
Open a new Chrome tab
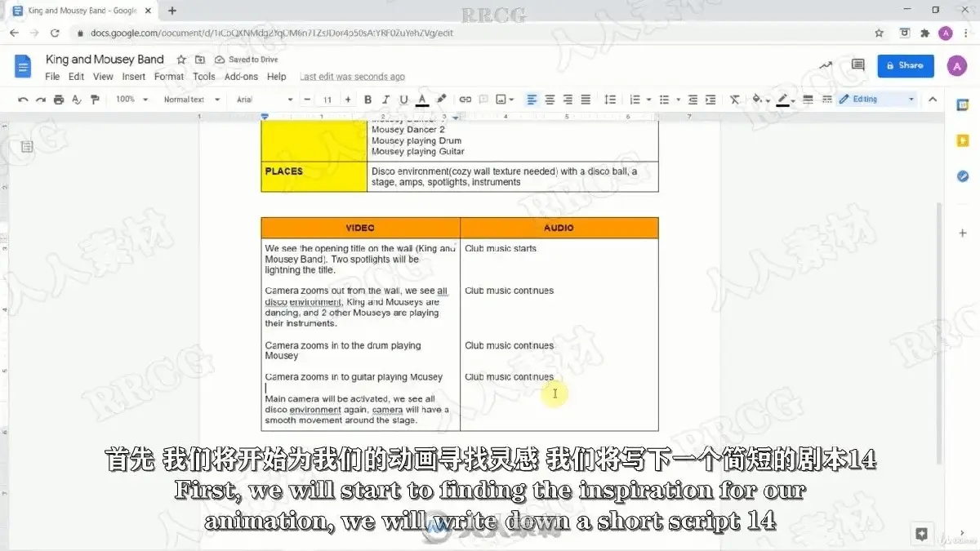coord(172,11)
